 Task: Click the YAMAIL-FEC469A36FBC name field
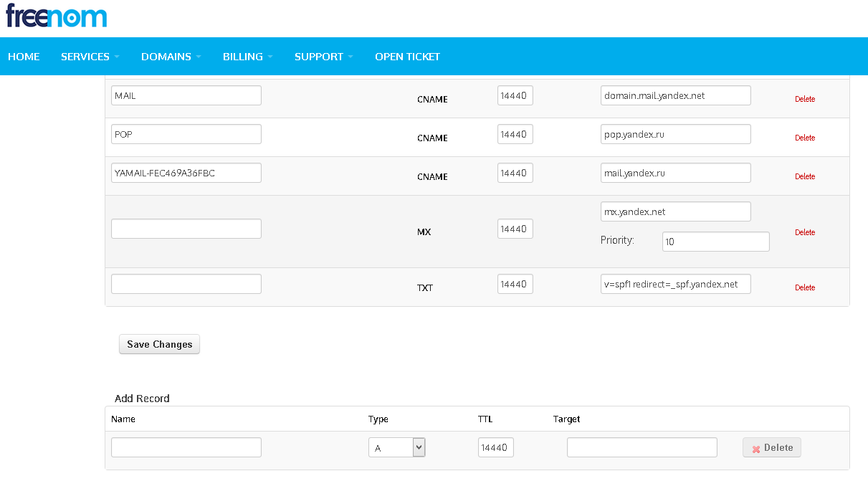pos(186,173)
